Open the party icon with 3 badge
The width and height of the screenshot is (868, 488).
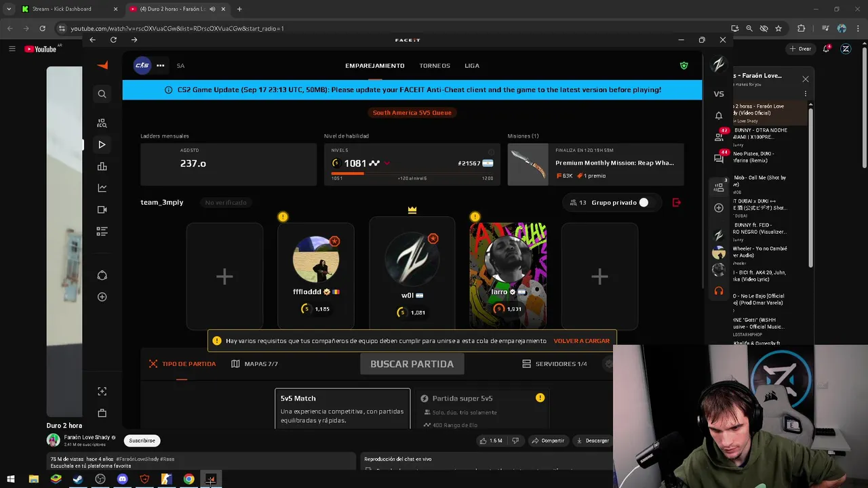point(719,188)
